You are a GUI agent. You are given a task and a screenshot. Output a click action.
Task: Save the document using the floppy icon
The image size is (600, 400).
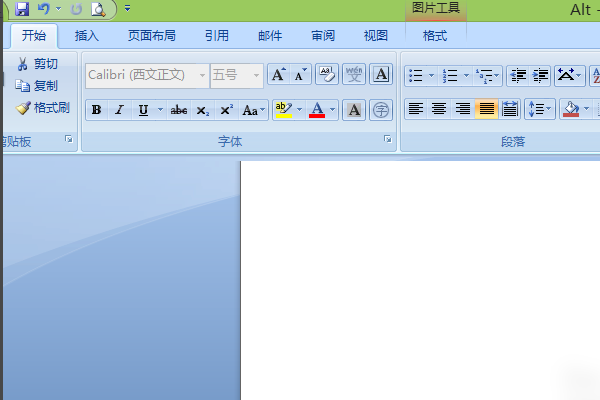click(22, 8)
